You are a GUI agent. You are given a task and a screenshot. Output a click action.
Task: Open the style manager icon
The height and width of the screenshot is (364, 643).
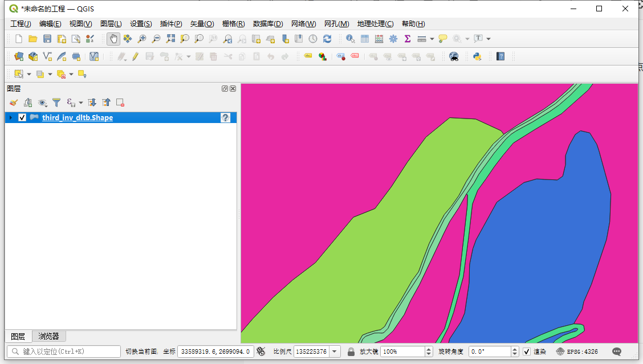(x=90, y=39)
